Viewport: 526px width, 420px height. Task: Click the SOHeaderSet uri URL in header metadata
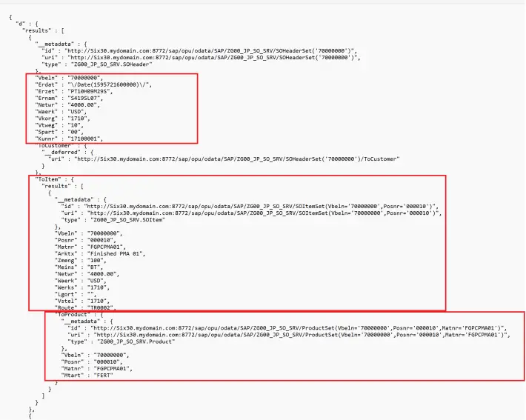click(x=209, y=56)
